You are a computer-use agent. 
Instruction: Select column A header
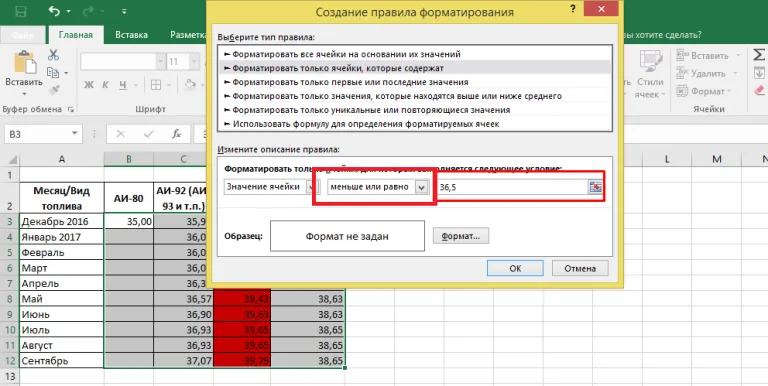coord(61,159)
